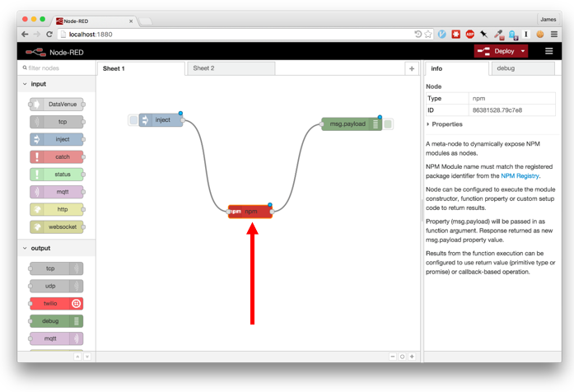This screenshot has height=392, width=574.
Task: Open the debug sidebar tab
Action: (506, 68)
